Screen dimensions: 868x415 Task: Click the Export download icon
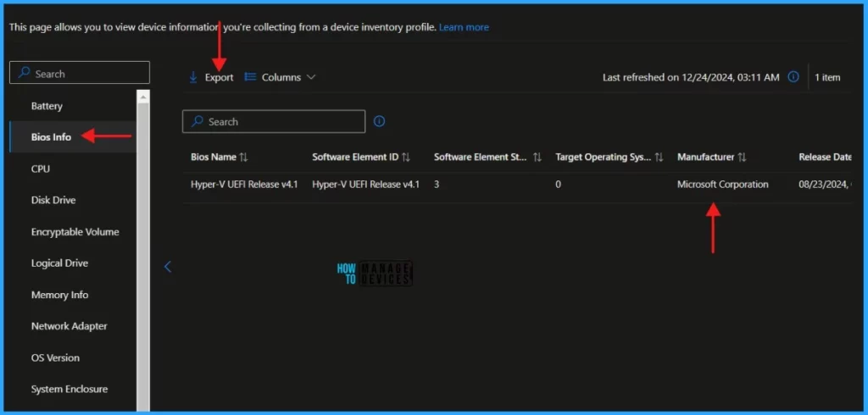click(193, 77)
